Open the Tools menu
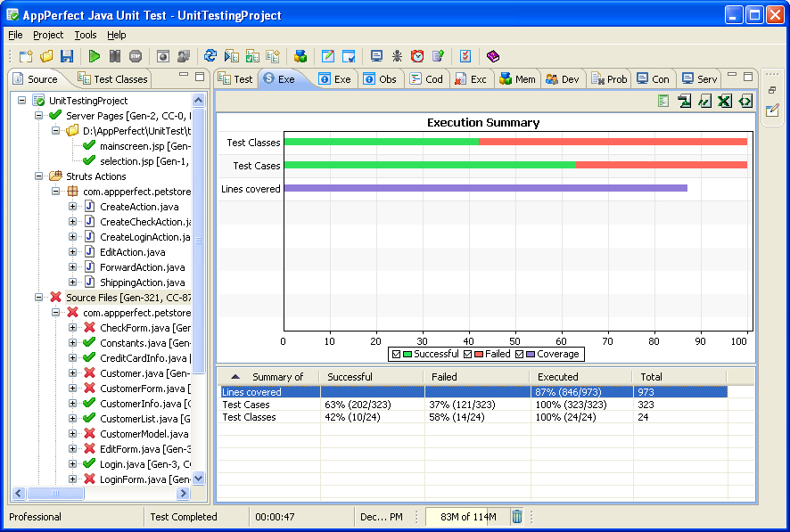 [x=86, y=35]
